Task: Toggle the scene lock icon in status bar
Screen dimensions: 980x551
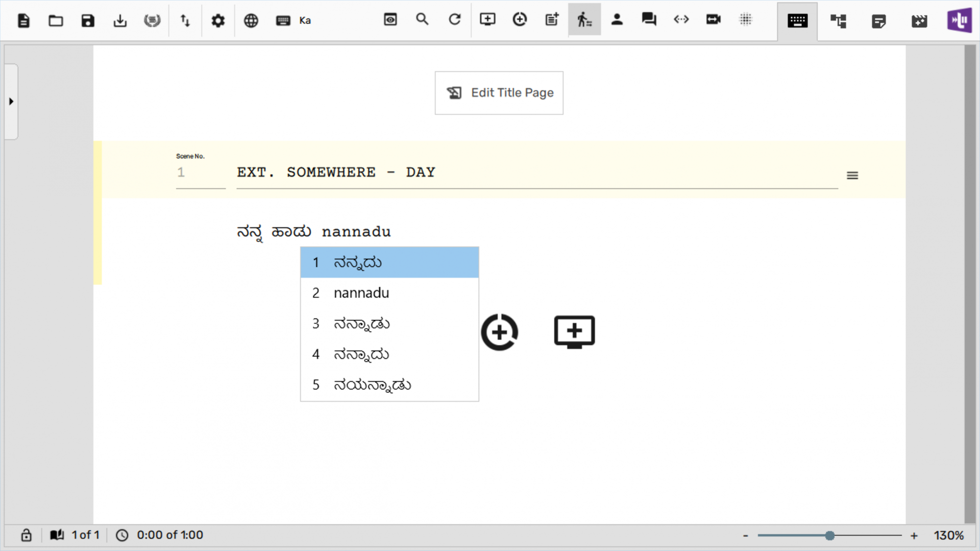Action: (x=26, y=535)
